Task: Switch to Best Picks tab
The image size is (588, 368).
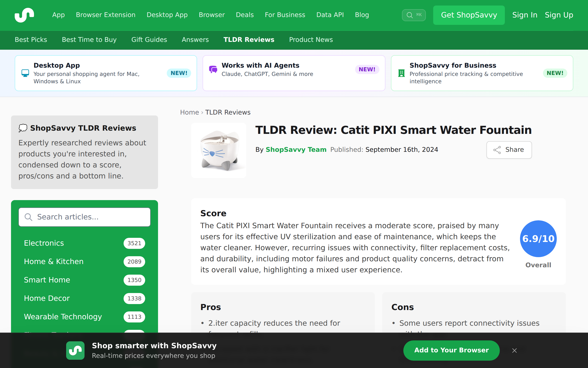Action: click(31, 40)
